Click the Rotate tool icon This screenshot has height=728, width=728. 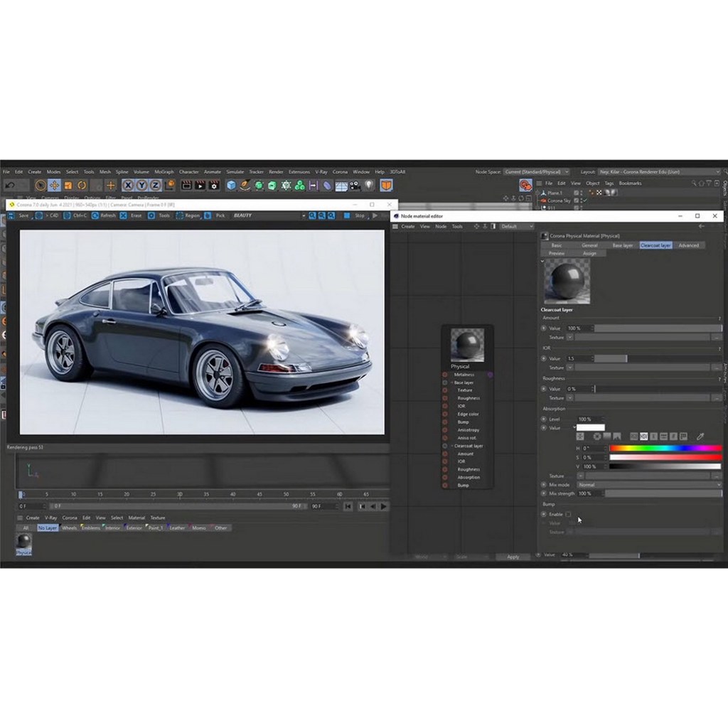point(82,186)
